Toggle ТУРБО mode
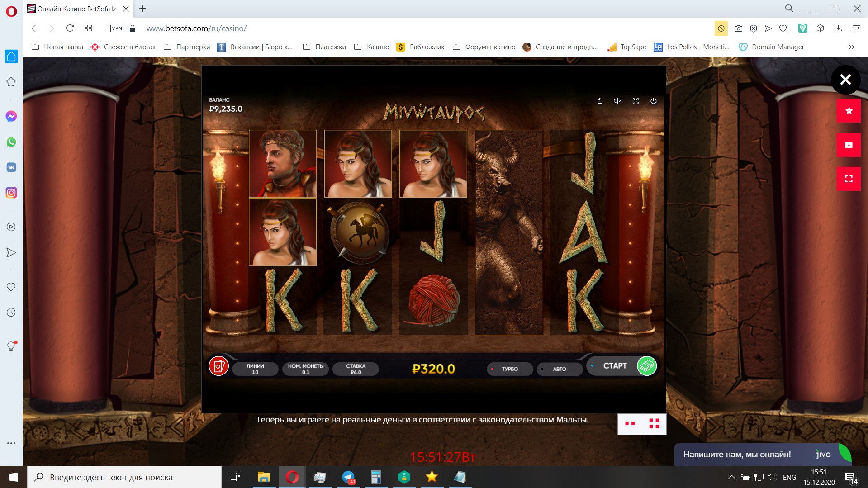The image size is (868, 488). (510, 369)
